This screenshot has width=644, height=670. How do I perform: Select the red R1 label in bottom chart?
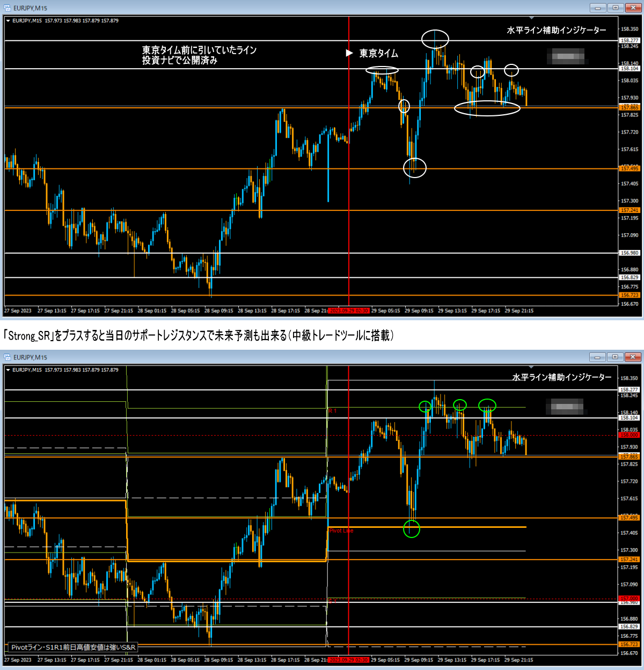[333, 410]
